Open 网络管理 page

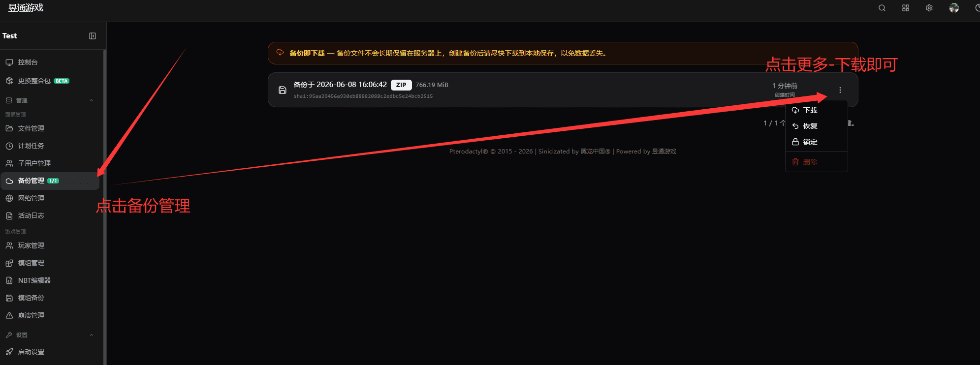(x=50, y=198)
